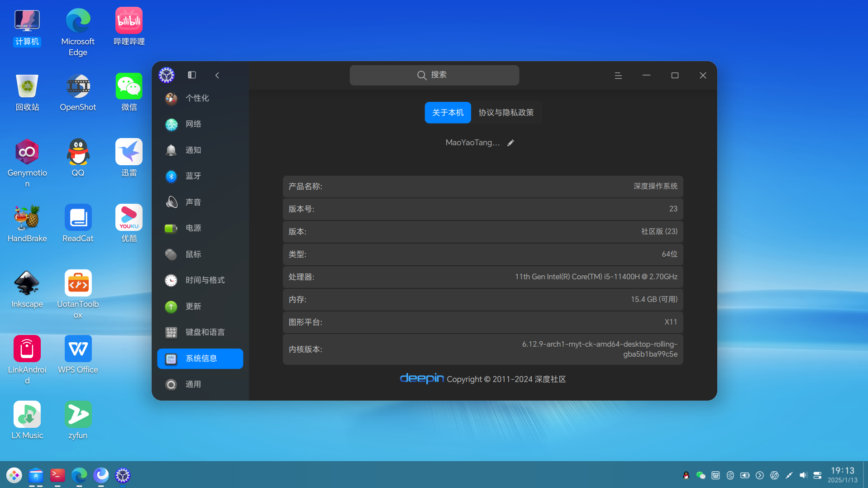Open Time and Format (时间与格式) settings
Viewport: 868px width, 488px height.
(200, 280)
